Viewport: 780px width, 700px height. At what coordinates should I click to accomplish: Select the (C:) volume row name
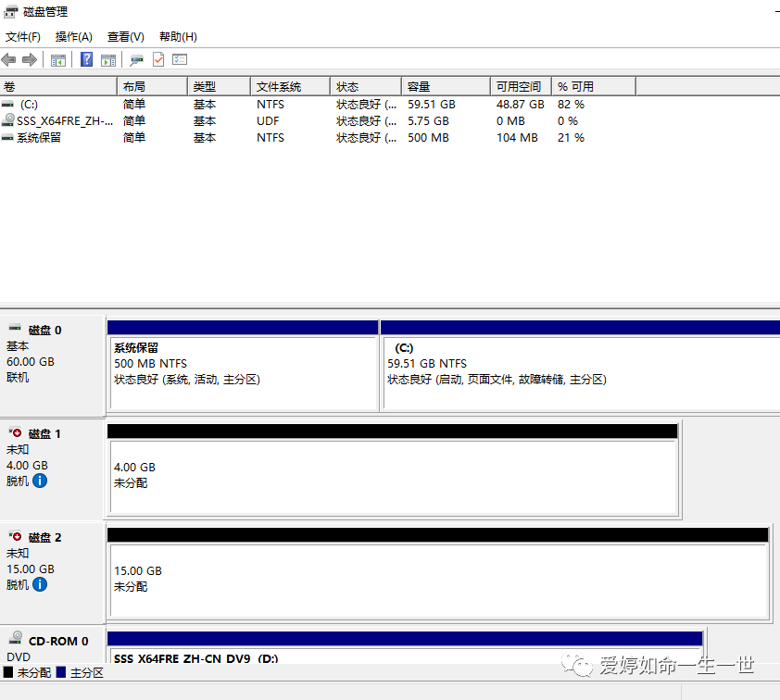tap(29, 105)
